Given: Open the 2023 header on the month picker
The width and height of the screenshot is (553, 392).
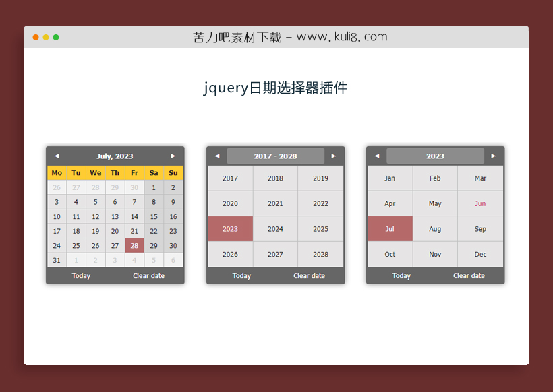Looking at the screenshot, I should 435,156.
